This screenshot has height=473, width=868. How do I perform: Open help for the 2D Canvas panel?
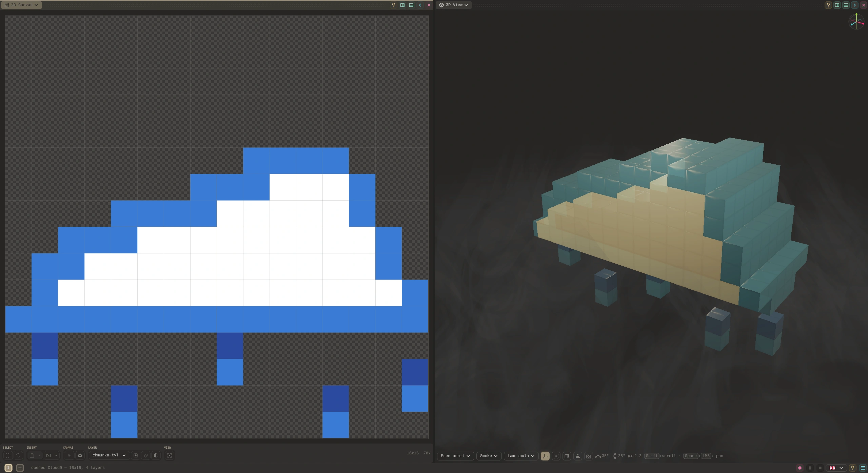394,5
